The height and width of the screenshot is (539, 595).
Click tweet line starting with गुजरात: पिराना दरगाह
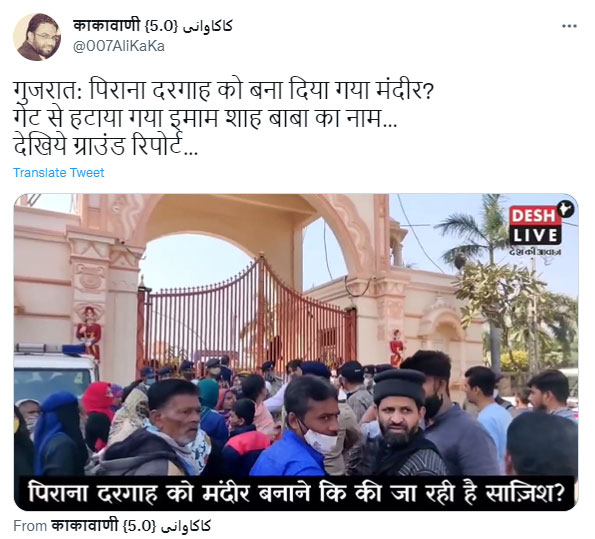click(223, 91)
